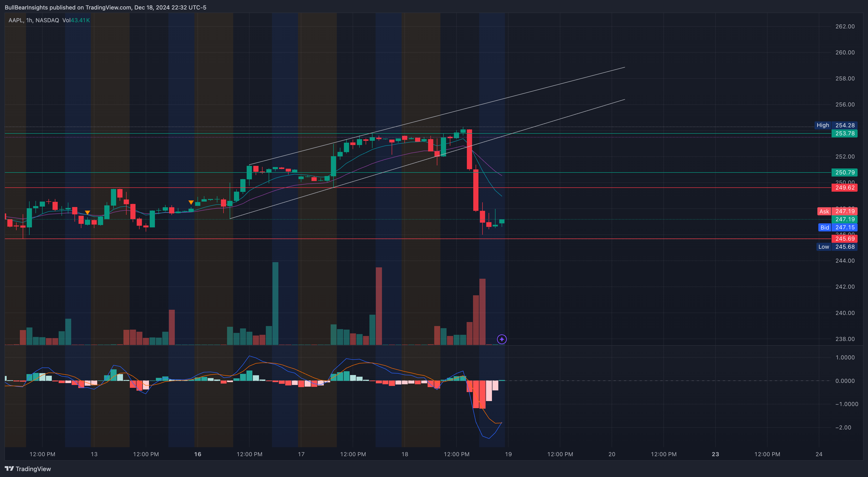Click bold date 16 on the time axis
Screen dimensions: 868x477
pyautogui.click(x=198, y=455)
